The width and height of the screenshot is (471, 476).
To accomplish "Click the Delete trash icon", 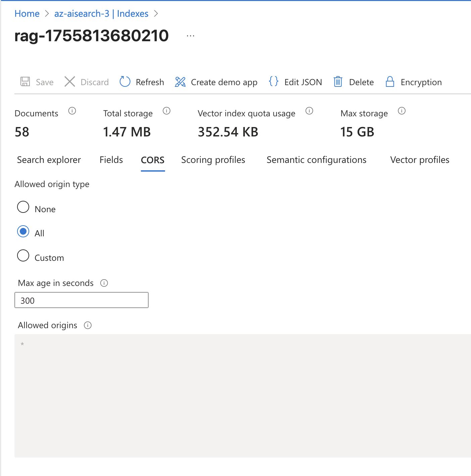I will (x=338, y=82).
